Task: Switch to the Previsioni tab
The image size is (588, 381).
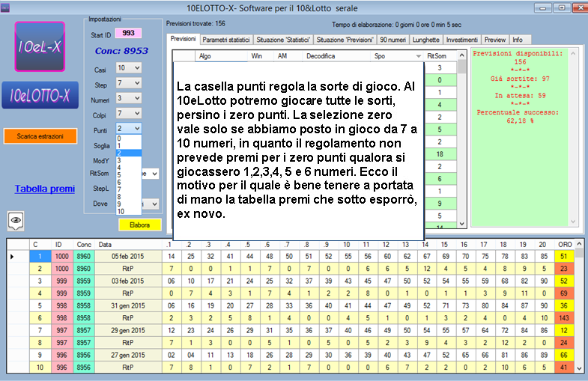Action: (183, 39)
